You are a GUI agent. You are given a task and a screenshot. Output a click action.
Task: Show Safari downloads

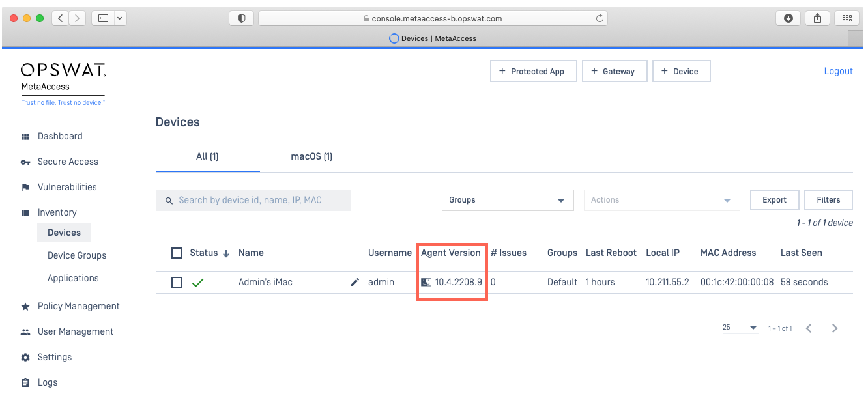coord(788,18)
